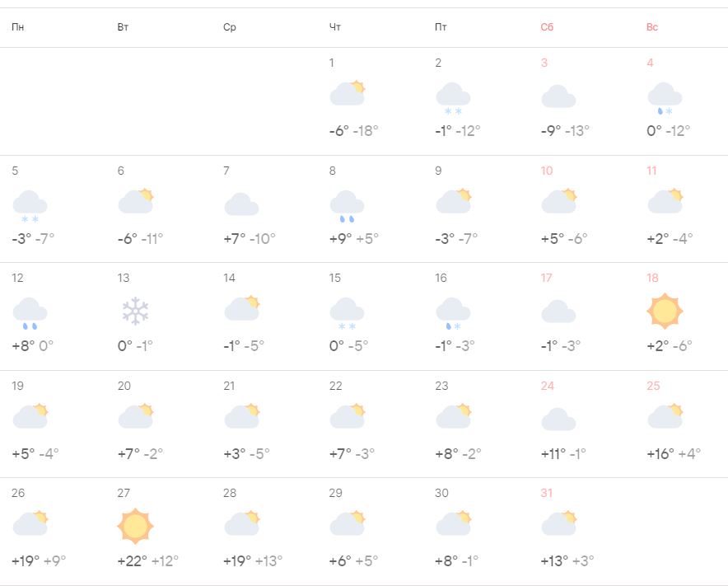
Task: Click the overcast cloud icon on day 7
Action: 241,204
